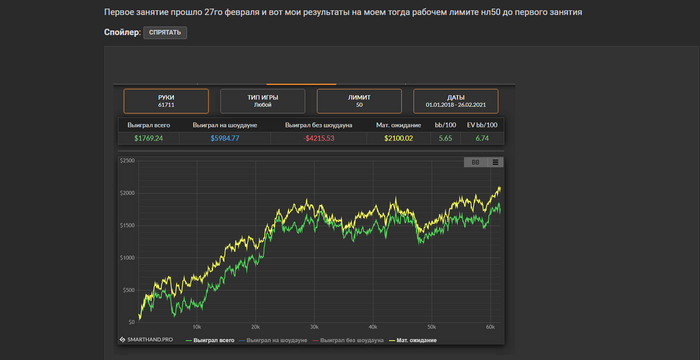Click the $1000 y-axis label
This screenshot has width=700, height=360.
(128, 258)
